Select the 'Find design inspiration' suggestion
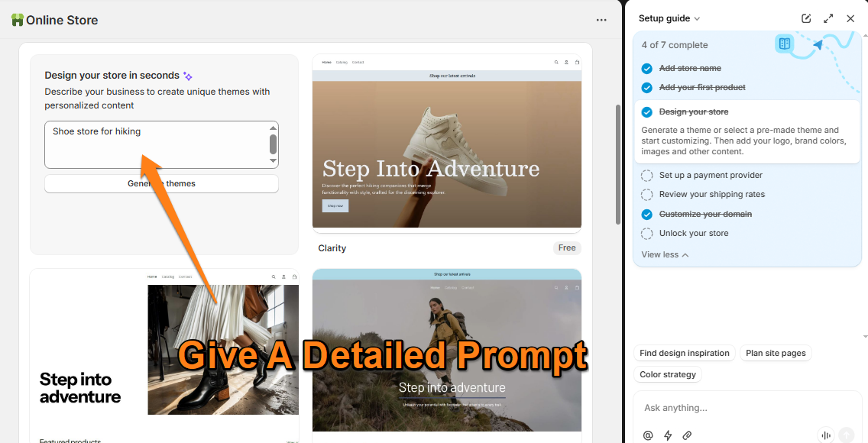 [685, 353]
